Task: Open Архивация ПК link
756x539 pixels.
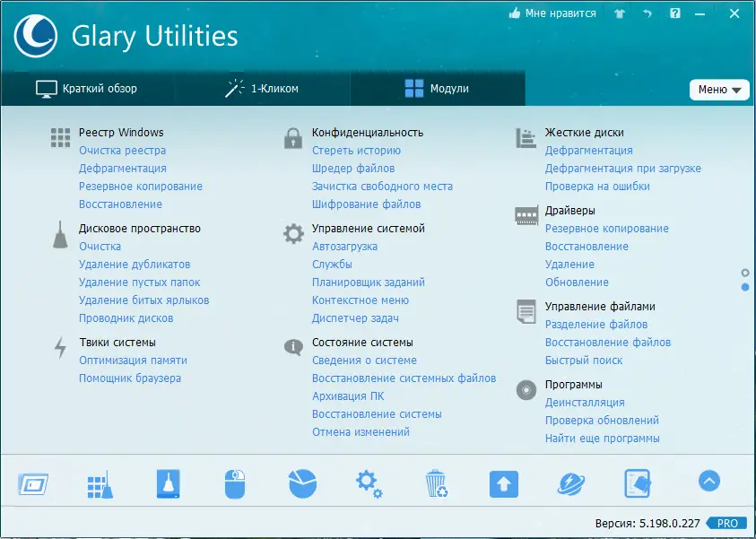Action: click(x=348, y=396)
